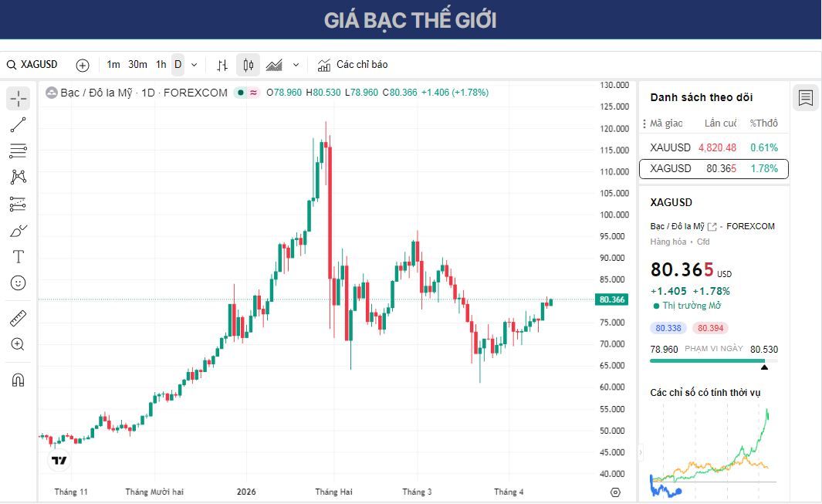822x504 pixels.
Task: Open symbol search for XAGUSD
Action: [32, 65]
